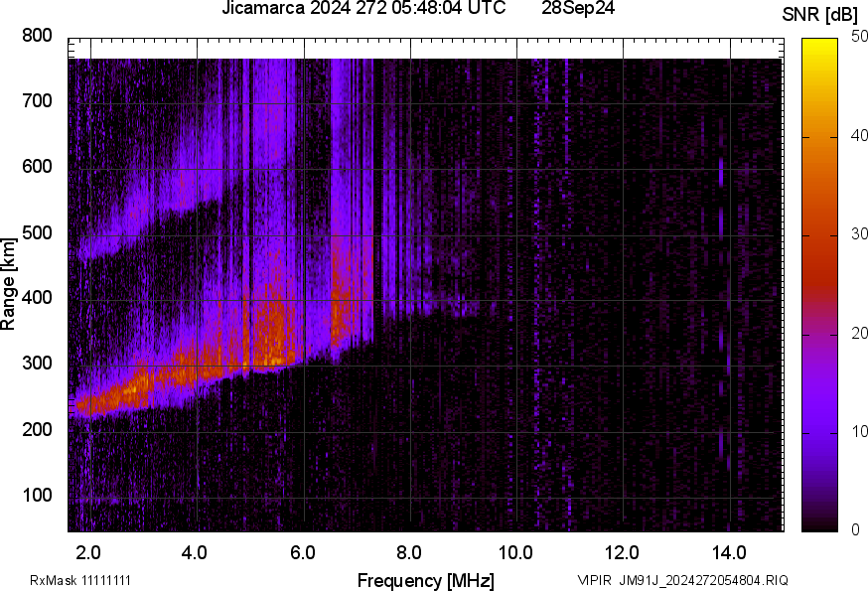Click the 'Range [km]' axis label
Image resolution: width=868 pixels, height=591 pixels.
(x=8, y=284)
